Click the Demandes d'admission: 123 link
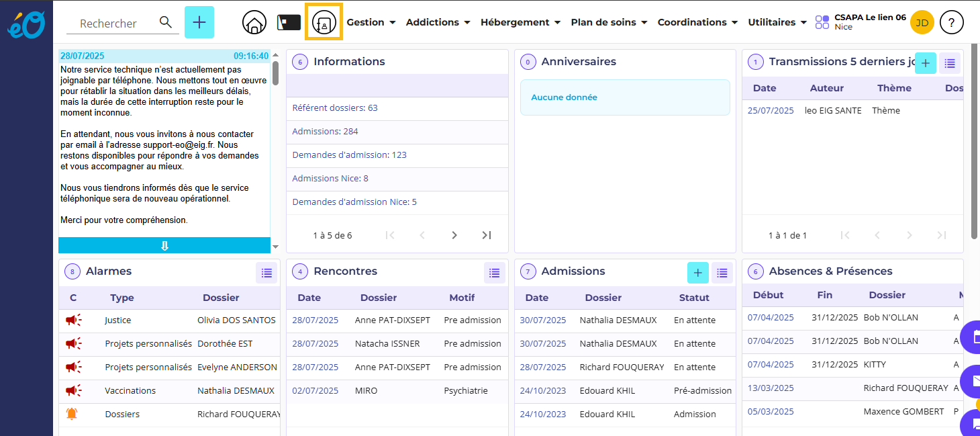 click(x=350, y=155)
